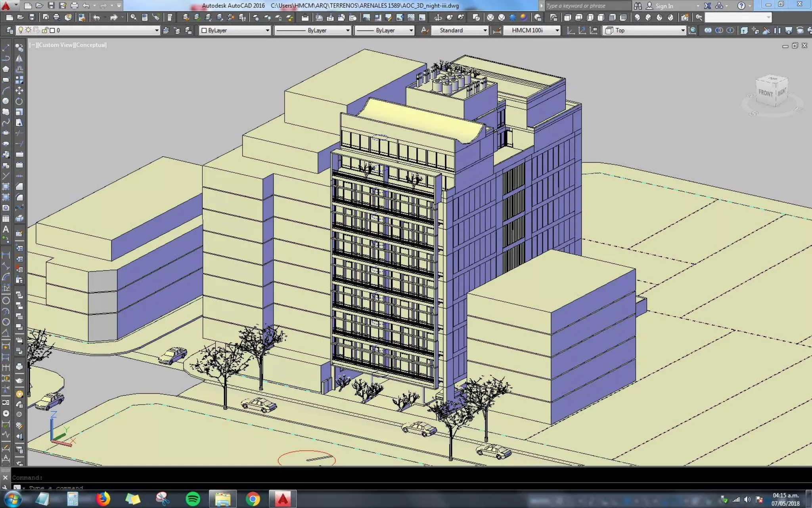Viewport: 812px width, 508px height.
Task: Click the solid Union icon
Action: coord(708,30)
